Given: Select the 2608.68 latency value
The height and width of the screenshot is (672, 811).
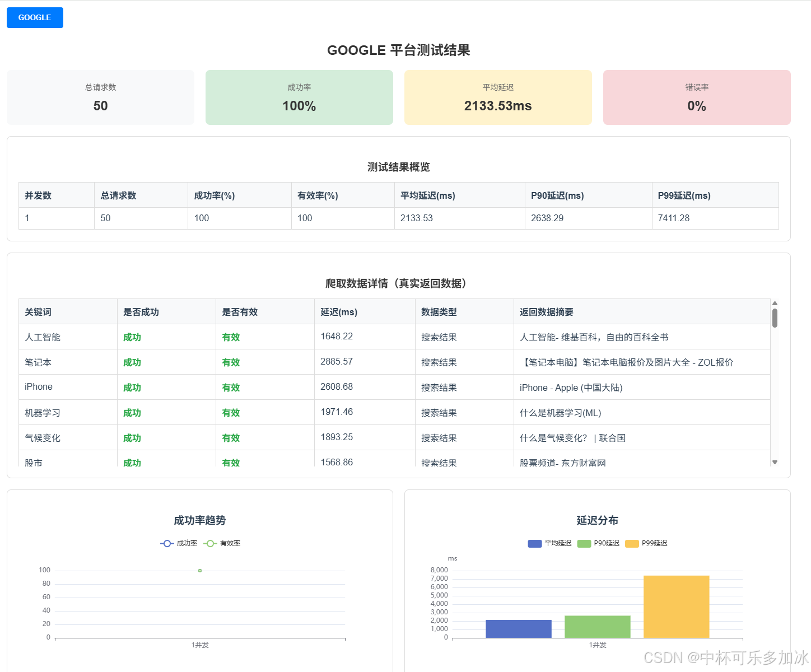Looking at the screenshot, I should point(337,387).
